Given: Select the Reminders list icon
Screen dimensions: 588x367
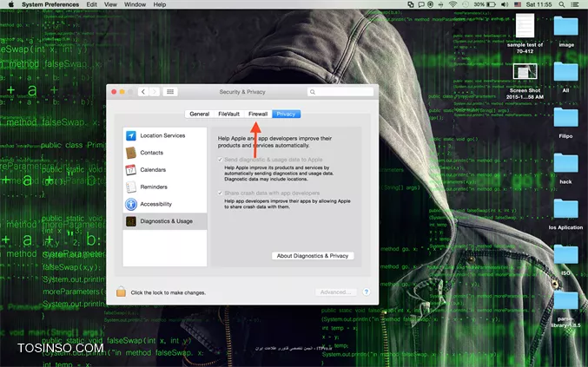Looking at the screenshot, I should [131, 187].
